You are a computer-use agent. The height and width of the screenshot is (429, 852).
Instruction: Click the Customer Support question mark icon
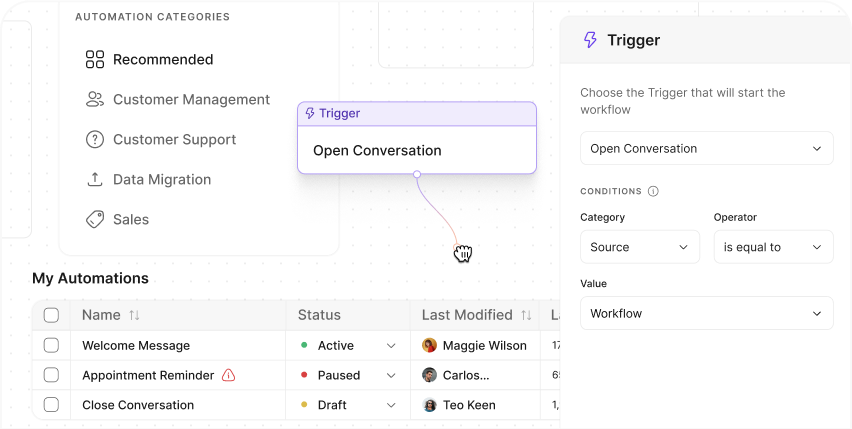pyautogui.click(x=95, y=140)
